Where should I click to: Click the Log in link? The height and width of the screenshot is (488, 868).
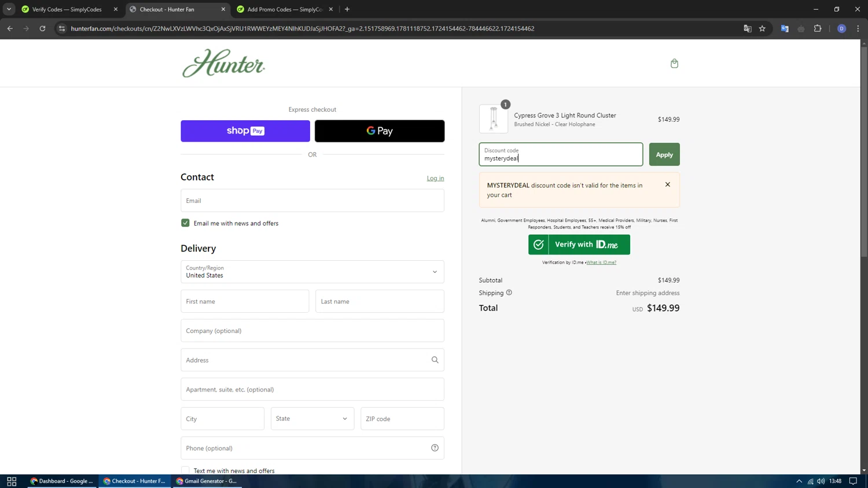435,178
